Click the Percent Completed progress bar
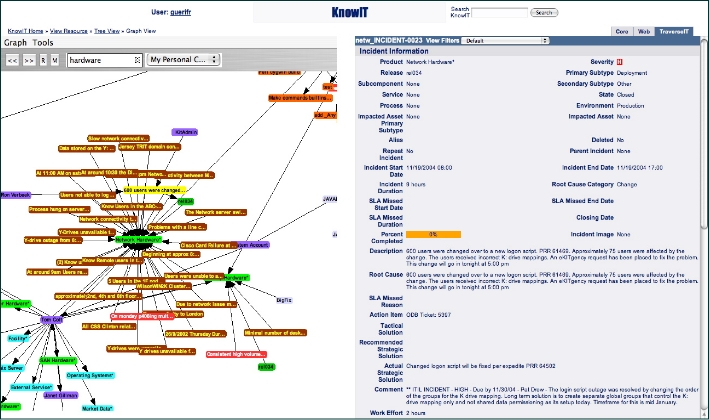The height and width of the screenshot is (420, 709). point(431,233)
